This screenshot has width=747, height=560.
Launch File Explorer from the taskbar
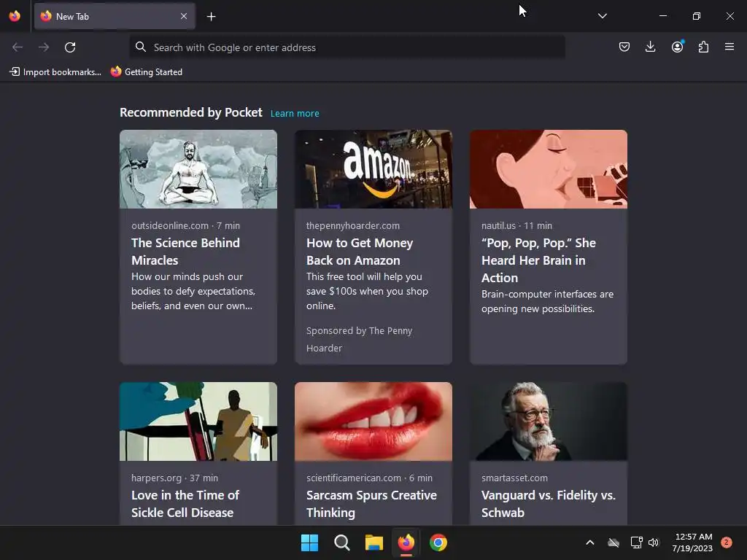pos(374,542)
